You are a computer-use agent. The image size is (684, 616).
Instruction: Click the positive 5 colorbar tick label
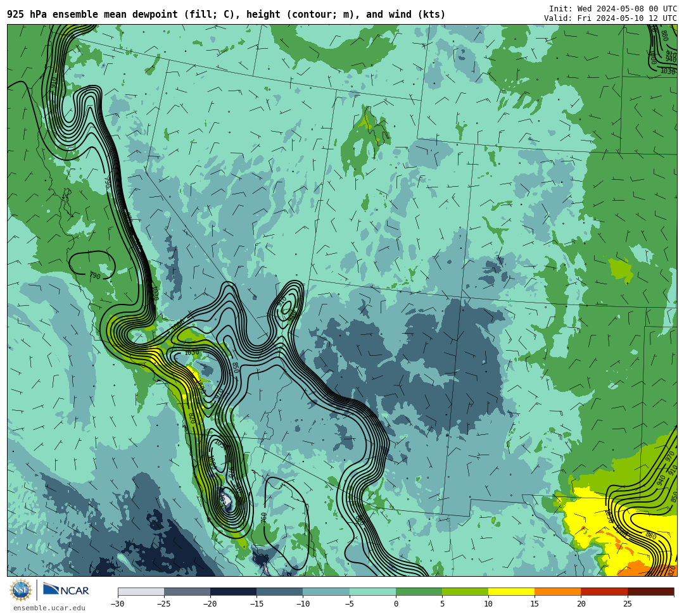[442, 604]
